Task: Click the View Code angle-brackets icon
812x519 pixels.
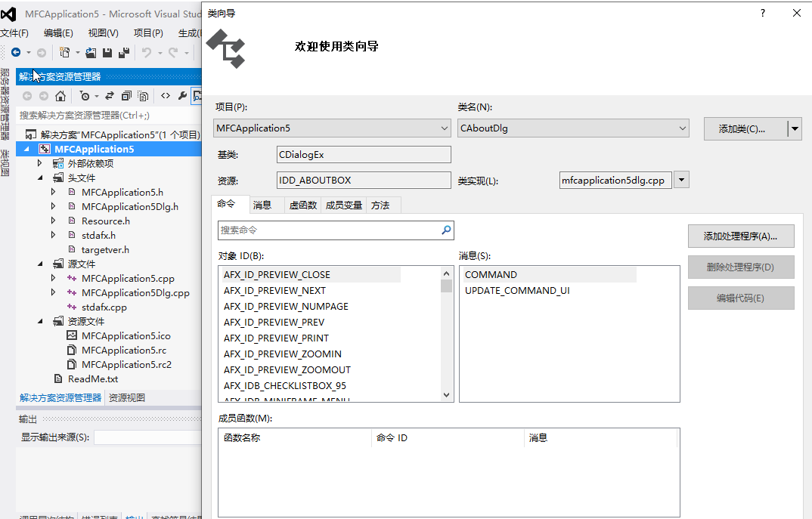Action: pos(165,96)
